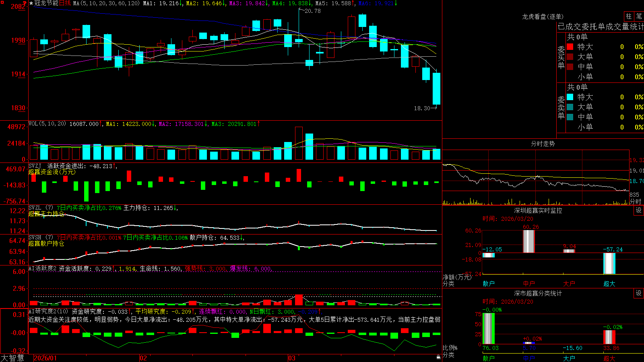The height and width of the screenshot is (362, 644).
Task: Click the 散户 -12.05 bar in 实时监控
Action: point(489,255)
